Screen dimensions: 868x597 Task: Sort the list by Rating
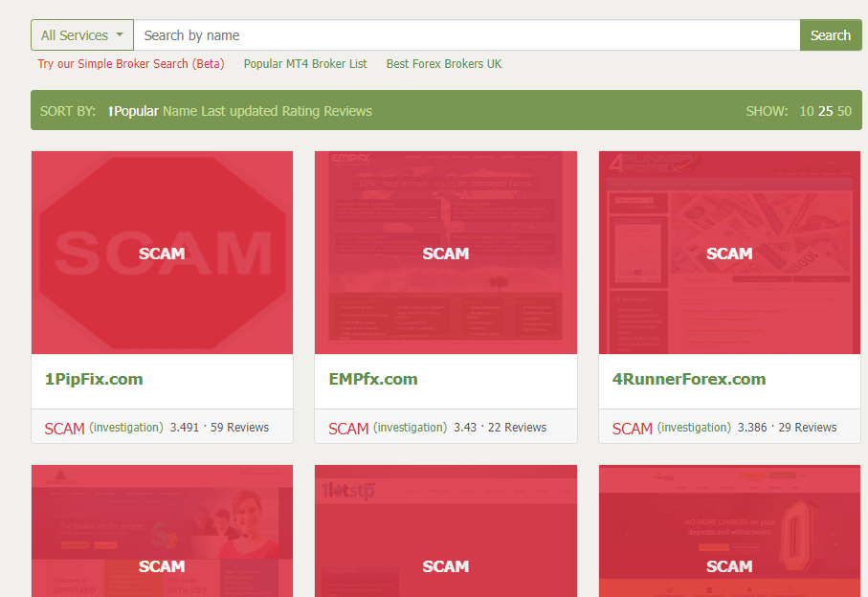coord(300,111)
